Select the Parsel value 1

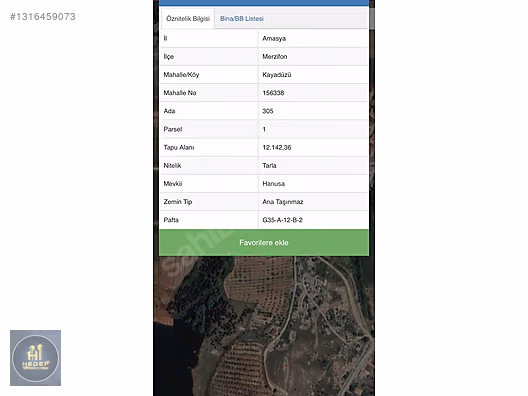coord(264,129)
